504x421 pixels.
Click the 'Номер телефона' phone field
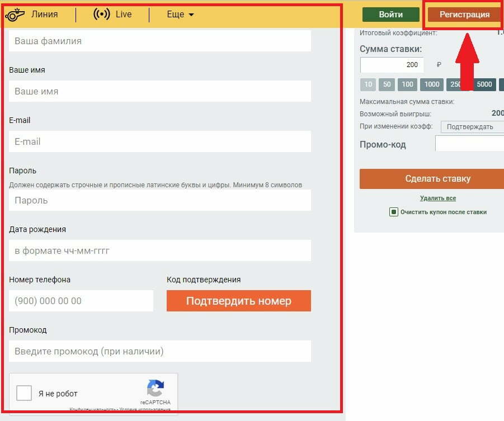point(81,301)
